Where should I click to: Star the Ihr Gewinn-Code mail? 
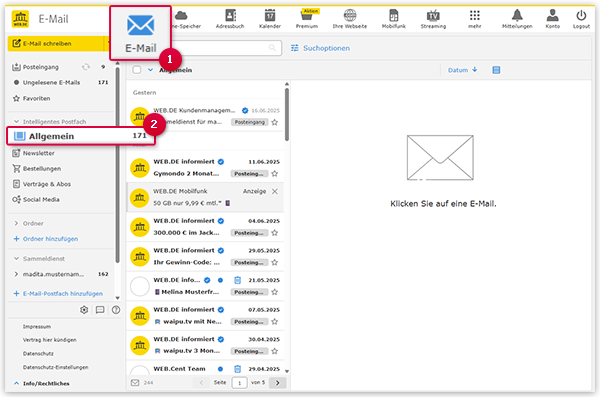pos(274,262)
